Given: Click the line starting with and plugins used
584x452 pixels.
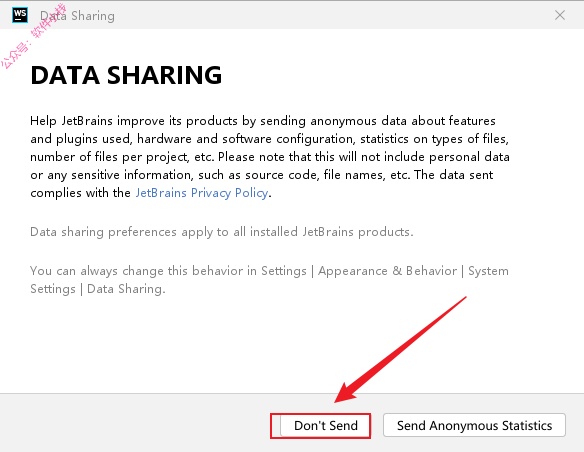Looking at the screenshot, I should point(269,139).
